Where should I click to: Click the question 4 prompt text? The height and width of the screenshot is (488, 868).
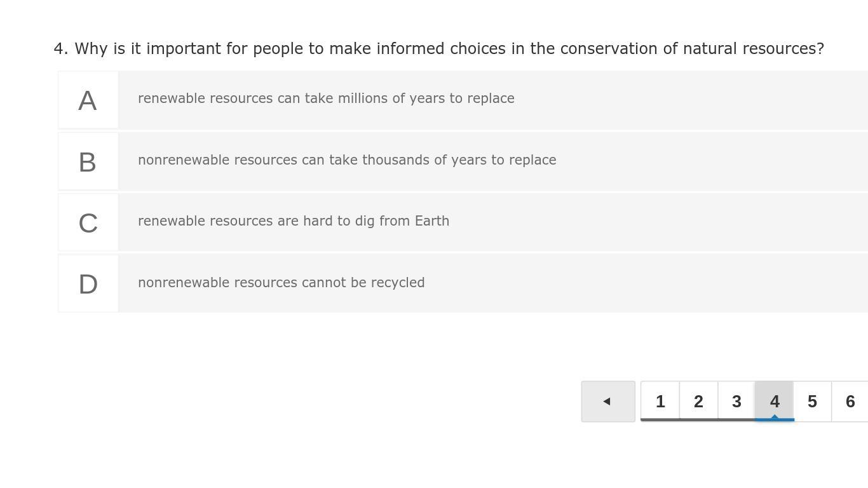438,49
